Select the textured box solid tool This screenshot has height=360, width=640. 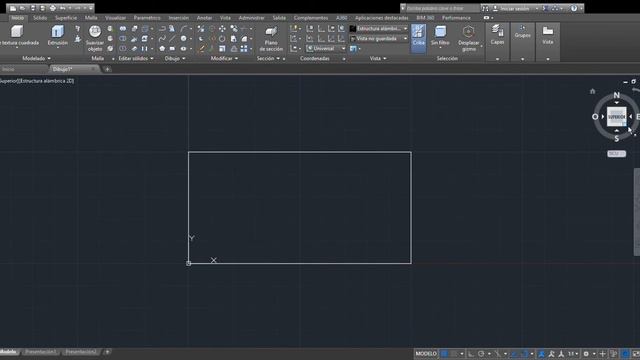pos(18,36)
